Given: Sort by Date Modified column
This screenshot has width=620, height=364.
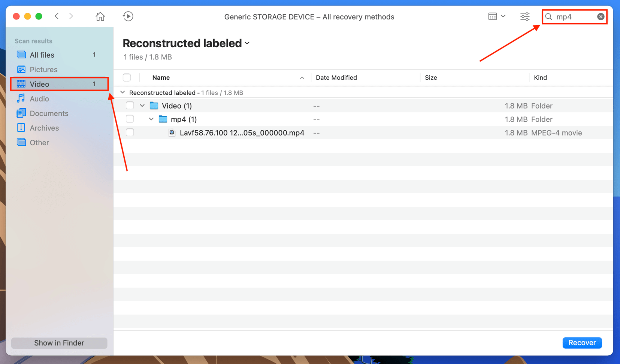Looking at the screenshot, I should pos(336,78).
